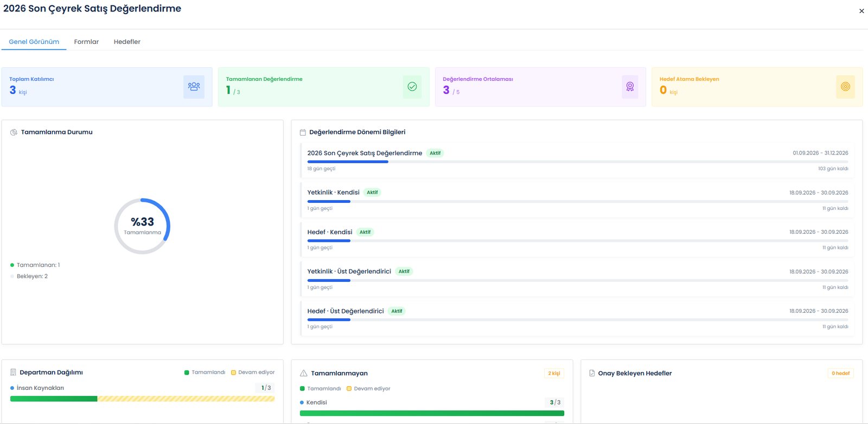Click the Aktif badge beside Yetkinlik · Kendisi
Screen dimensions: 868x424
372,192
